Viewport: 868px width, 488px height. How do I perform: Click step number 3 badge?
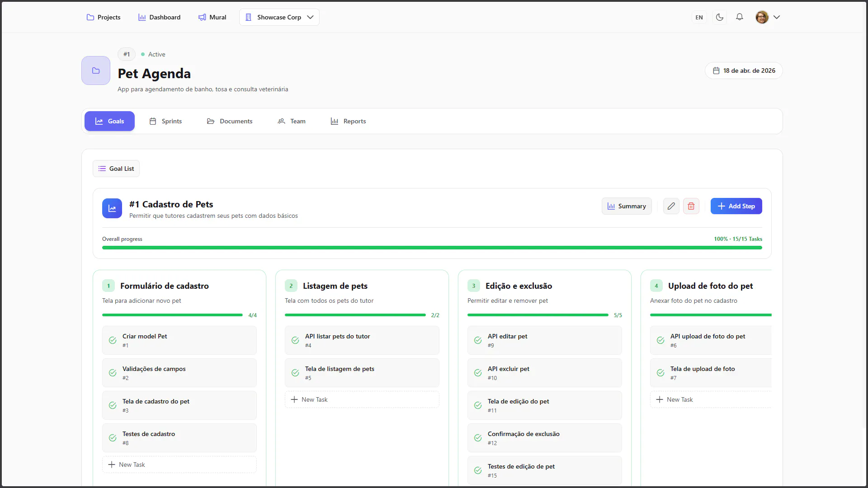(474, 286)
